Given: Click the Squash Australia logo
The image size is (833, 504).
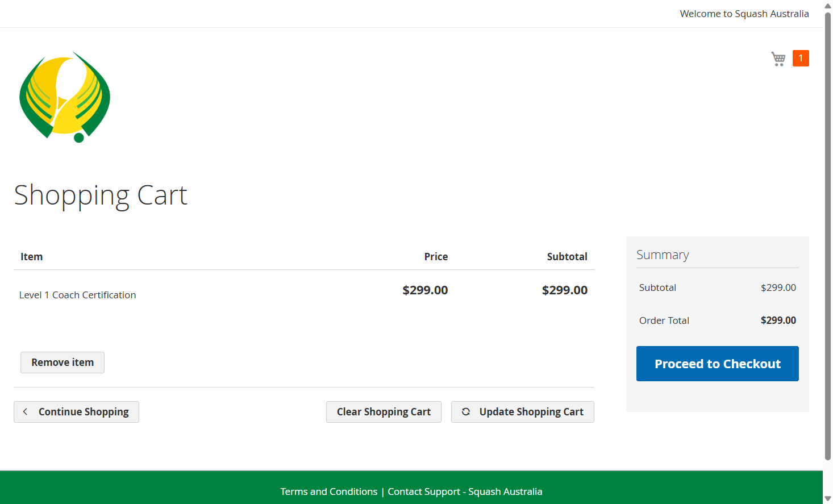Looking at the screenshot, I should pos(65,97).
